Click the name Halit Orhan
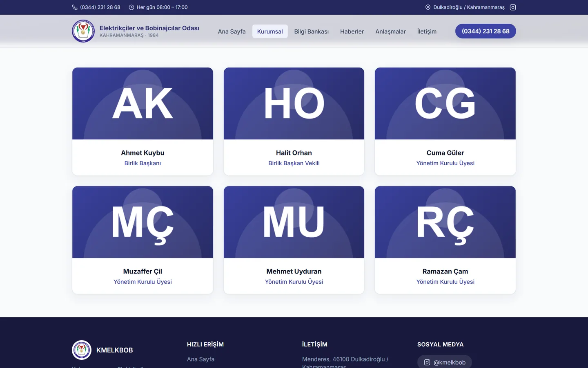This screenshot has width=588, height=368. click(x=294, y=153)
